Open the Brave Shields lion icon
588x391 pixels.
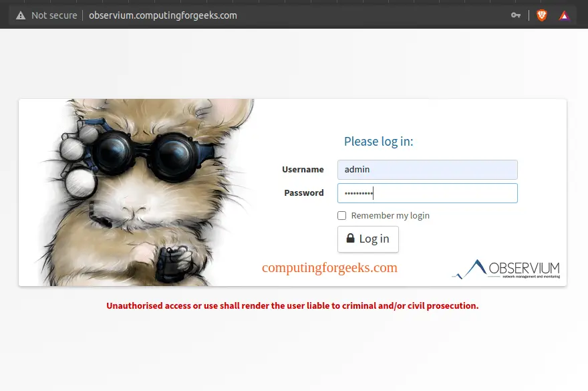(x=541, y=15)
